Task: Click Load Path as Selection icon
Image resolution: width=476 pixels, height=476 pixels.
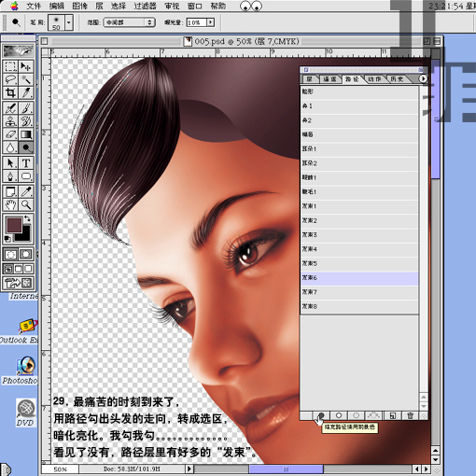Action: [357, 415]
